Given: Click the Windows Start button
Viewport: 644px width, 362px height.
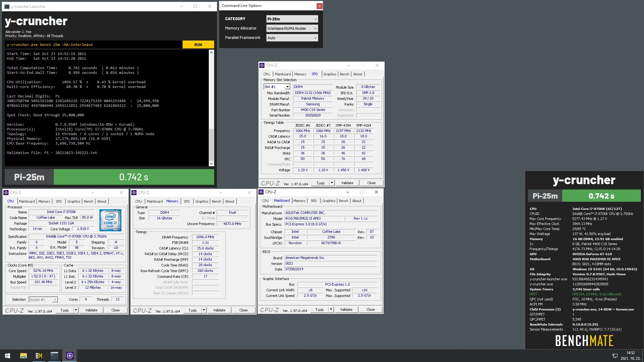Looking at the screenshot, I should (8, 356).
